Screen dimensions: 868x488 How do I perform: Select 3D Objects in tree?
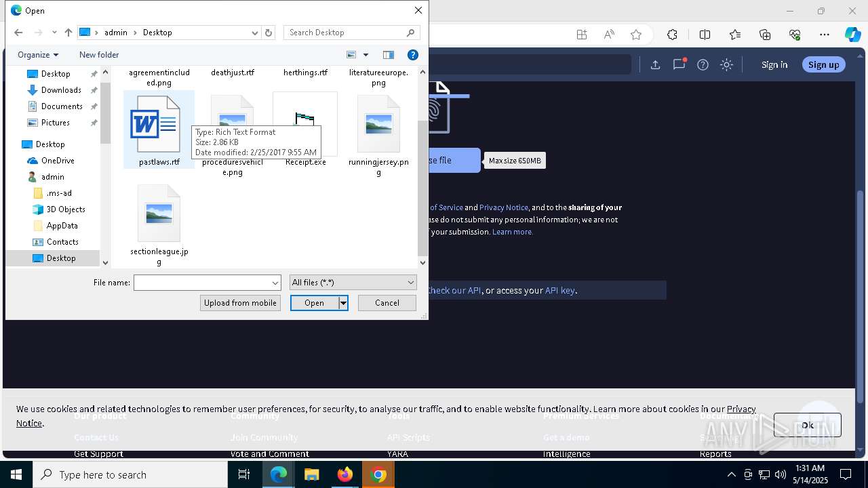click(66, 209)
